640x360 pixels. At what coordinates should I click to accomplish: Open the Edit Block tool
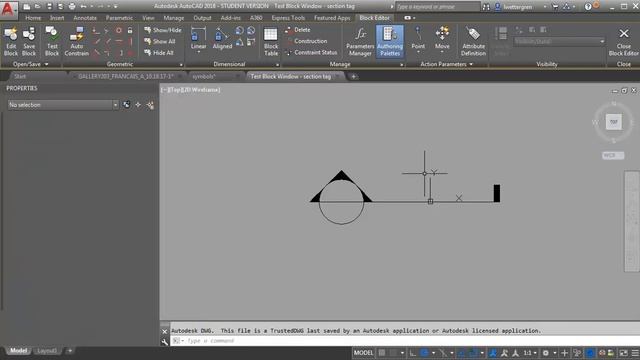coord(11,42)
